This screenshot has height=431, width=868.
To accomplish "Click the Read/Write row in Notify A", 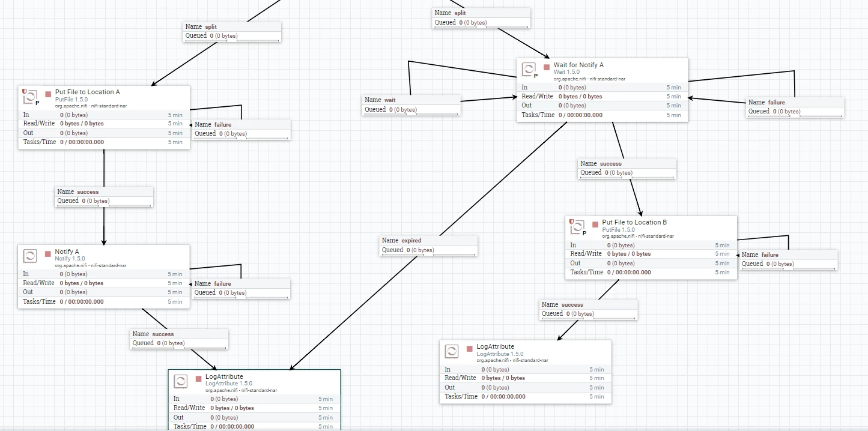I will (104, 283).
